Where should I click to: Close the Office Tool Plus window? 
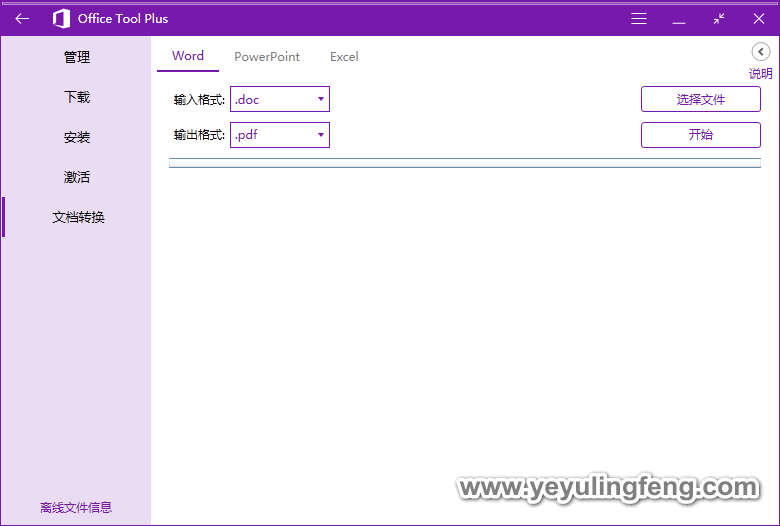(759, 19)
